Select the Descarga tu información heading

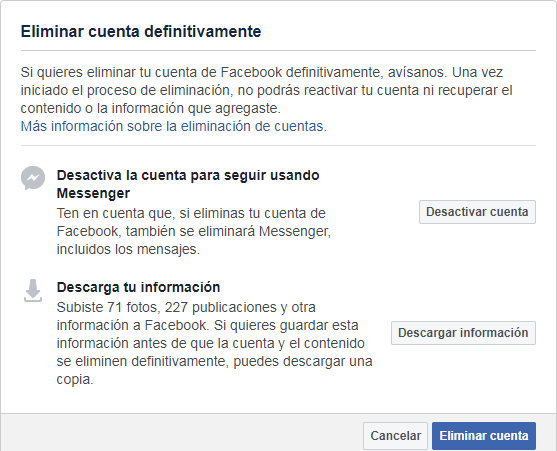138,287
